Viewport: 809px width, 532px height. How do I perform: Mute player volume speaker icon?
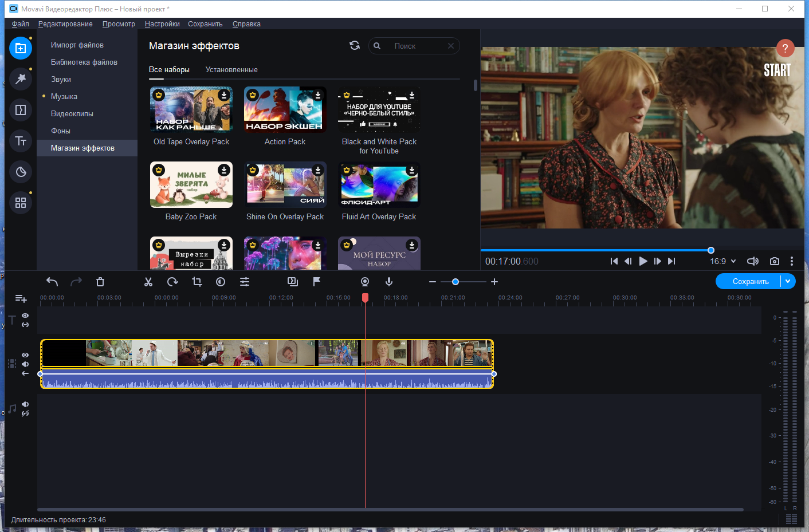click(753, 261)
